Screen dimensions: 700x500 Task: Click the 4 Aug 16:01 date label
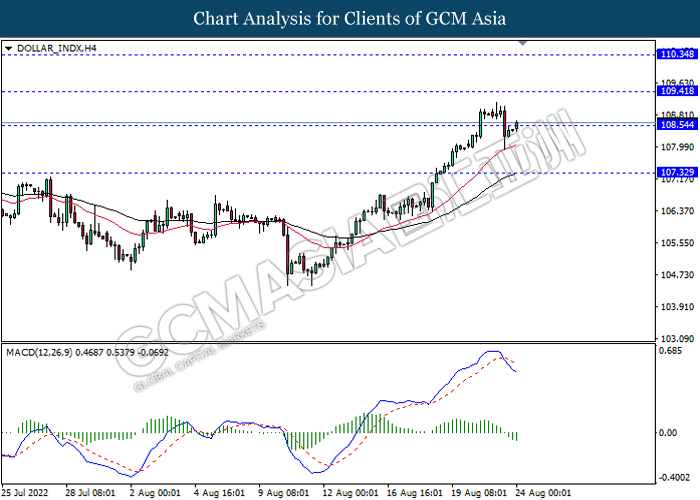coord(219,493)
